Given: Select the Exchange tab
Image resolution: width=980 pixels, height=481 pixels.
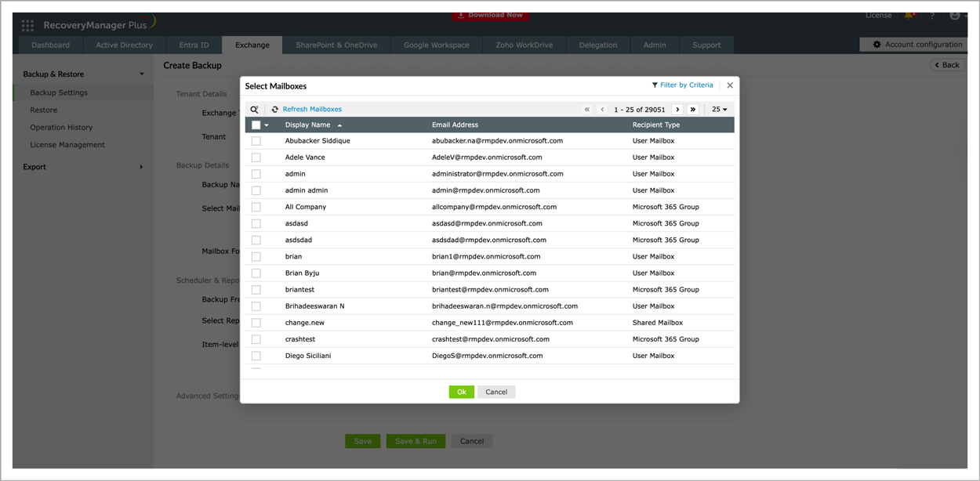Looking at the screenshot, I should coord(252,45).
